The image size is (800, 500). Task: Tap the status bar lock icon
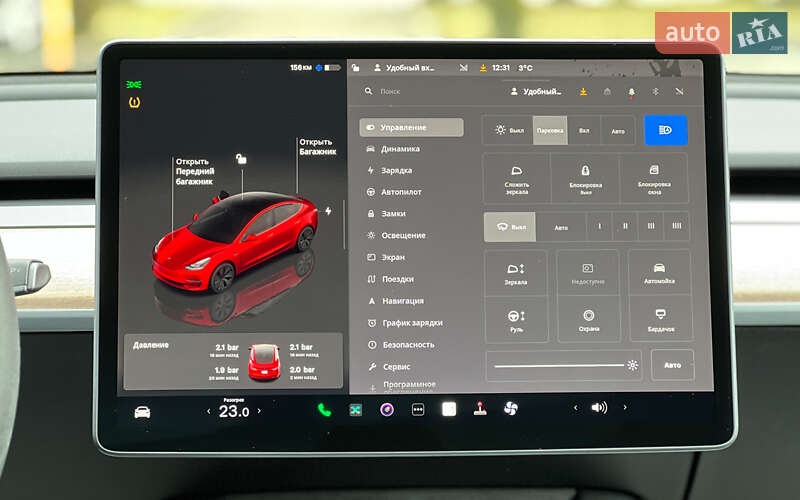click(356, 67)
